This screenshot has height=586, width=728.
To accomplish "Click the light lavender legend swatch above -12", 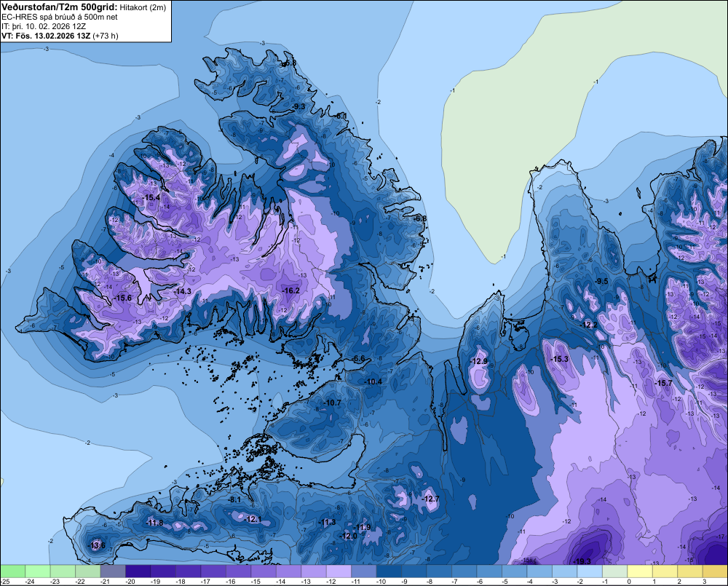I will (339, 571).
